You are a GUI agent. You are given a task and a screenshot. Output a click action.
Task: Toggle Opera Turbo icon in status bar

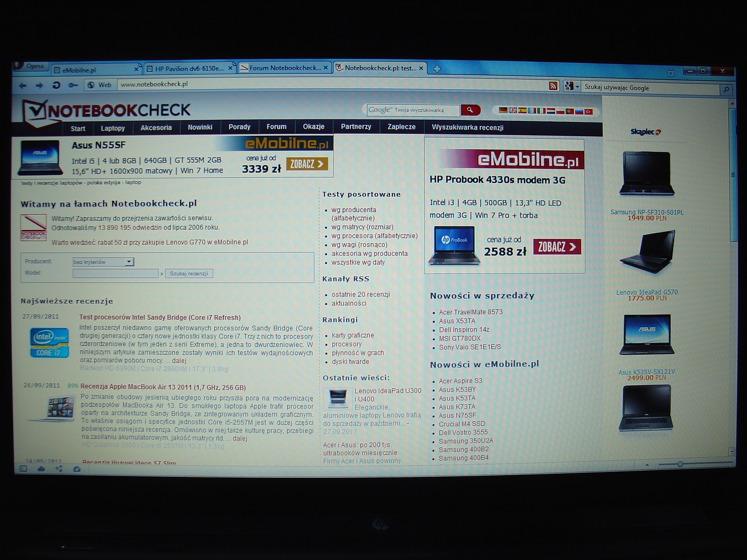[x=77, y=469]
